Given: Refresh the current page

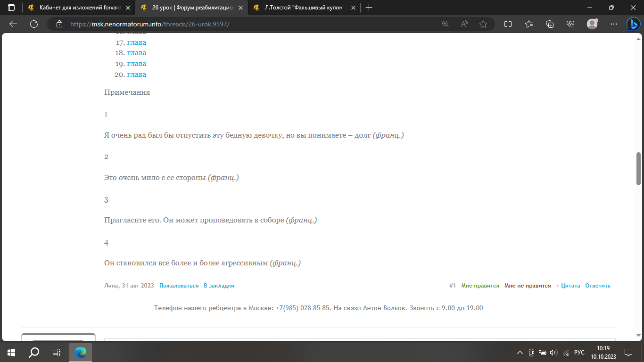Looking at the screenshot, I should click(34, 24).
